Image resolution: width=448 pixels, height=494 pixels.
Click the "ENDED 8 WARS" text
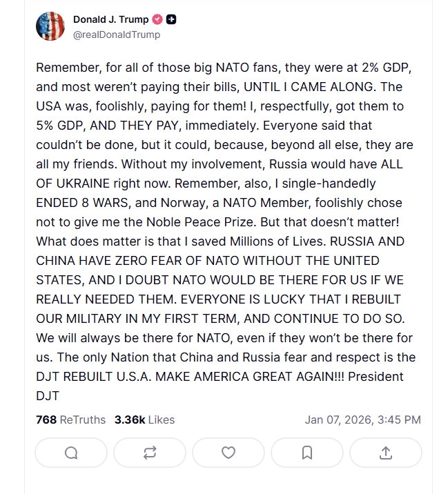pos(82,204)
